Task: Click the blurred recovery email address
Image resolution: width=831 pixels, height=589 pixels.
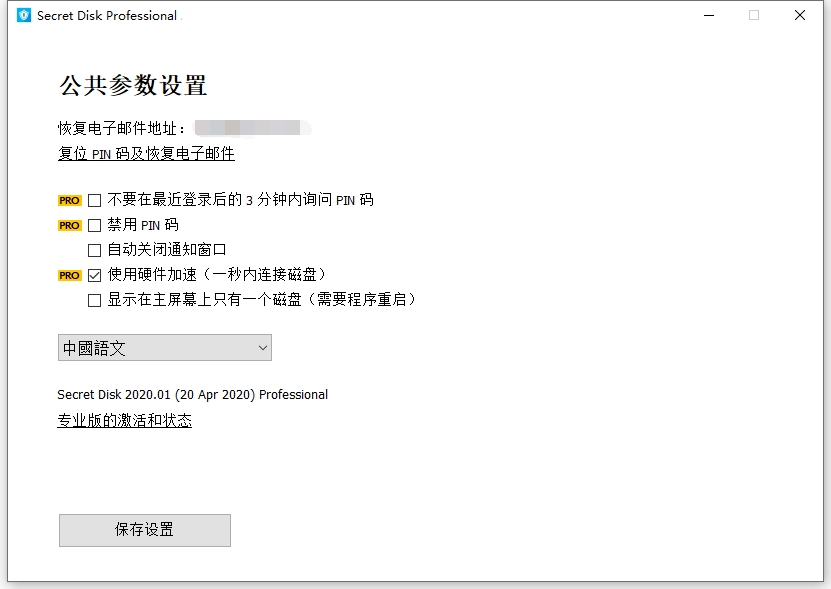Action: pos(253,128)
